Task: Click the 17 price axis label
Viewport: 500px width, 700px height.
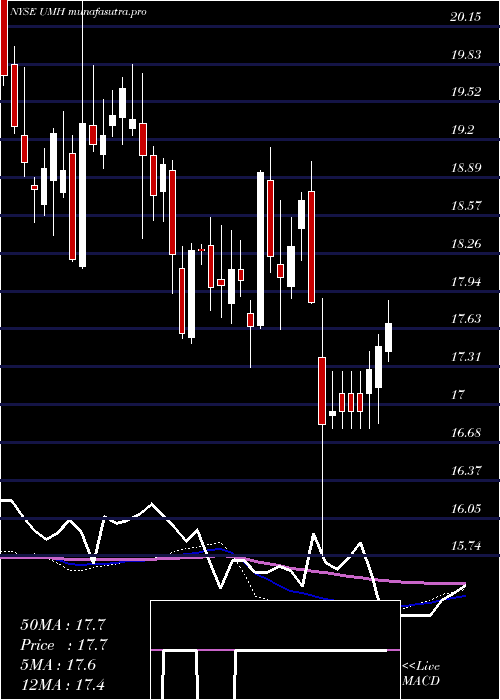Action: click(x=458, y=395)
